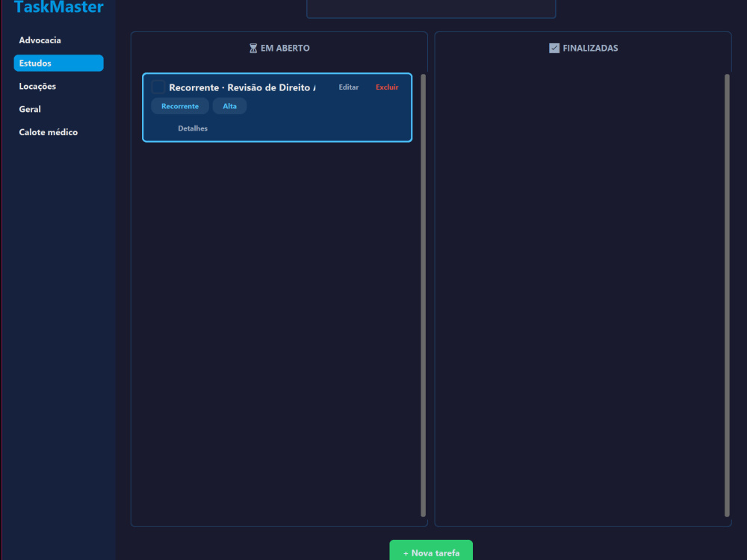
Task: Click the + Nova tarefa button
Action: [431, 551]
